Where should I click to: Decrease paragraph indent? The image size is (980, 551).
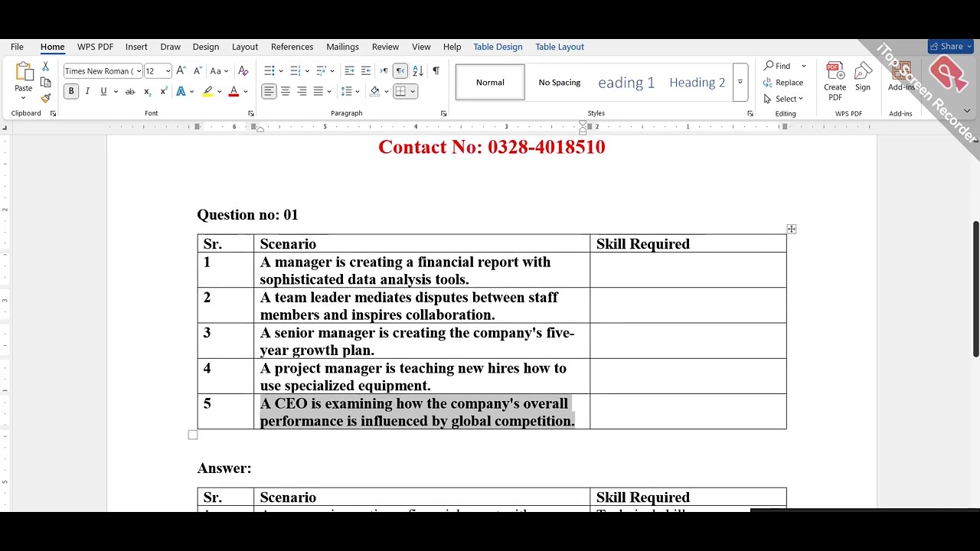coord(349,71)
